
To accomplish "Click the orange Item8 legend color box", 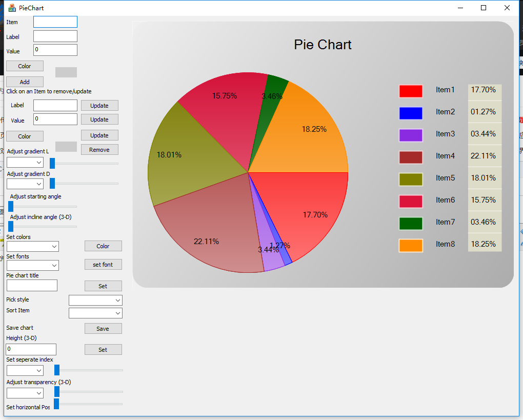I will [x=411, y=246].
